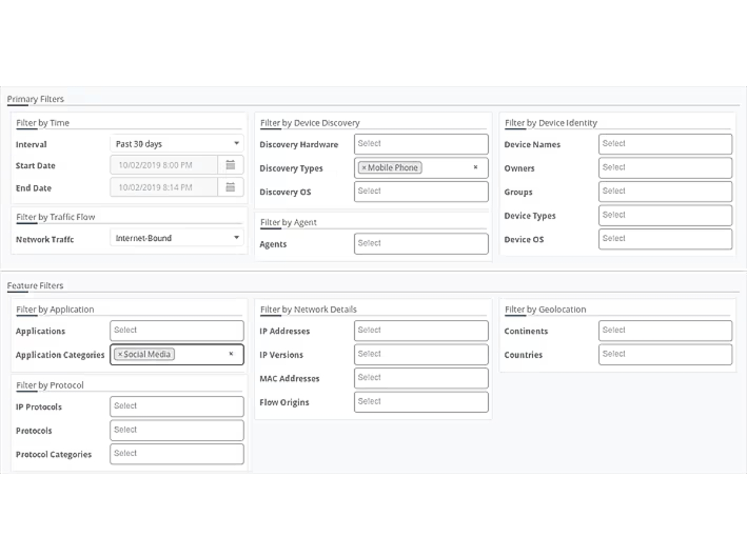The width and height of the screenshot is (747, 560).
Task: Click the Filter by Protocol heading
Action: pyautogui.click(x=50, y=385)
